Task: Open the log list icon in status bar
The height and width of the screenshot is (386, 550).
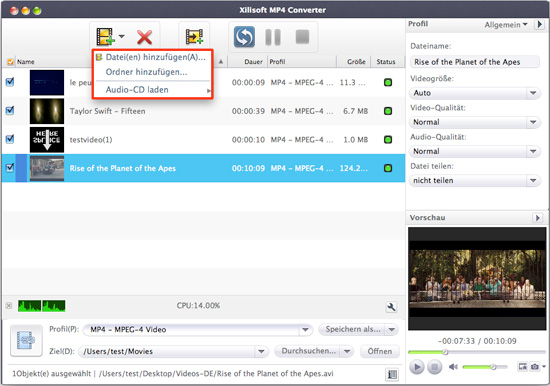Action: (x=392, y=374)
